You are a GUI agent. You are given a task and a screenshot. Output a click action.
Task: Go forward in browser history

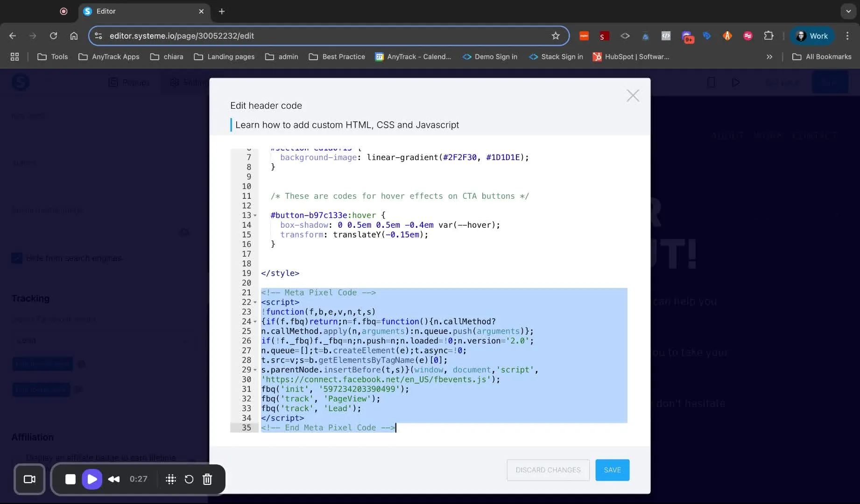tap(33, 36)
